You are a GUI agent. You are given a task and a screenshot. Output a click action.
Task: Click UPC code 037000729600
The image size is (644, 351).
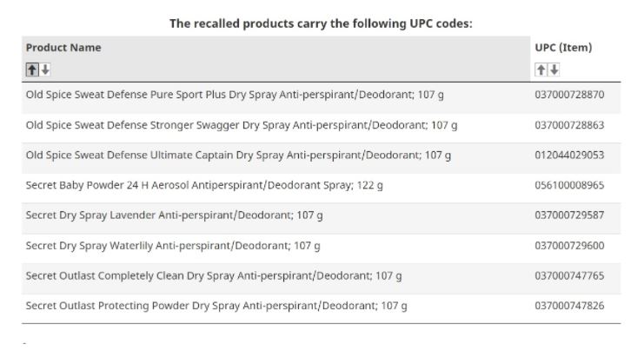569,246
